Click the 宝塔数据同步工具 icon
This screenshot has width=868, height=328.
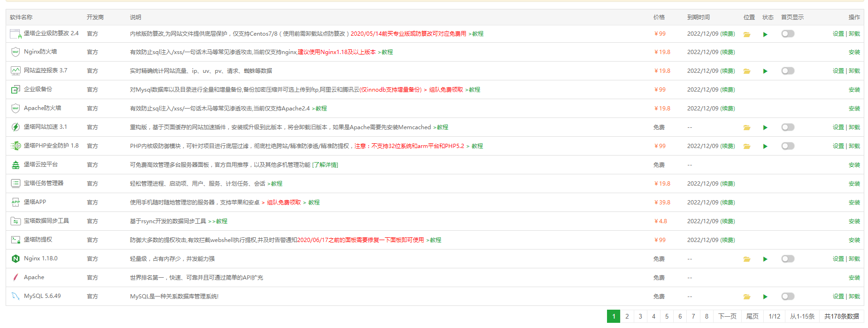click(x=15, y=221)
